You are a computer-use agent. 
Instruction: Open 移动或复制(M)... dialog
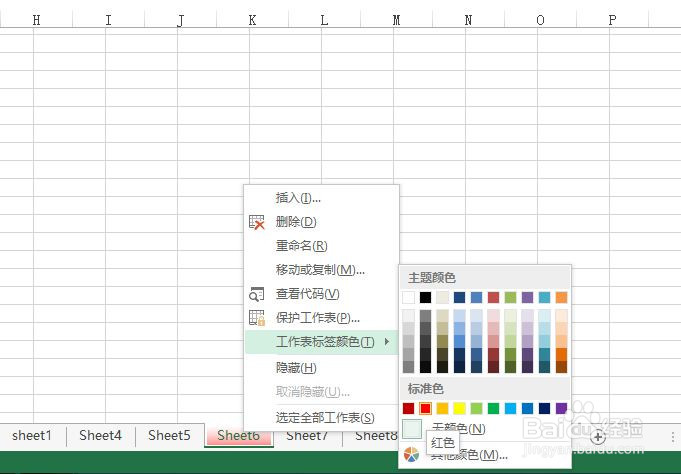click(x=322, y=270)
